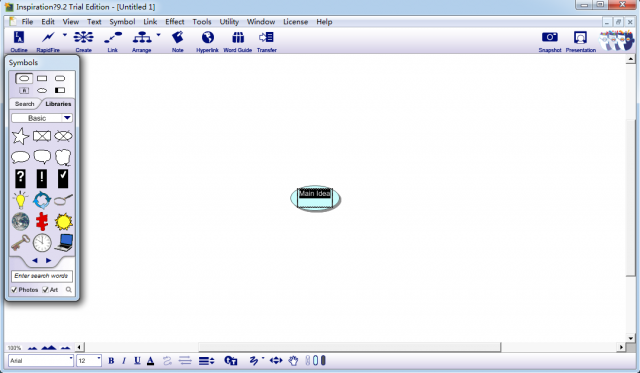640x373 pixels.
Task: Pick the cloud thought bubble symbol
Action: click(63, 157)
